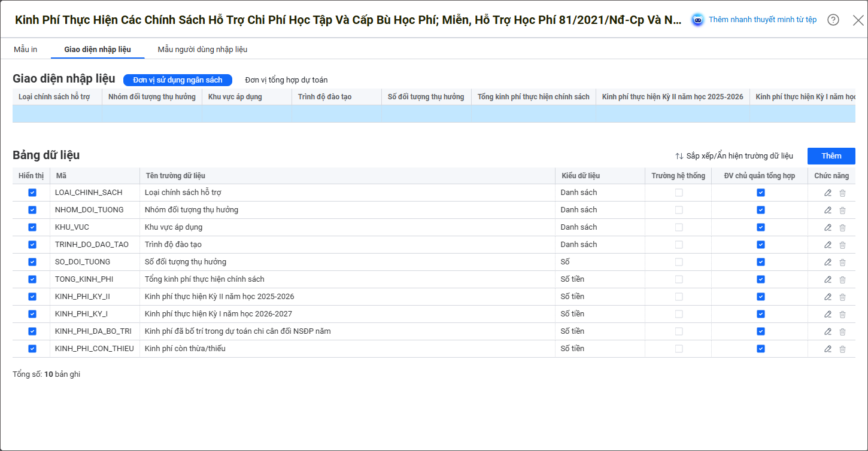Edit the LOAI_CHINH_SACH field row
The width and height of the screenshot is (868, 451).
tap(828, 193)
